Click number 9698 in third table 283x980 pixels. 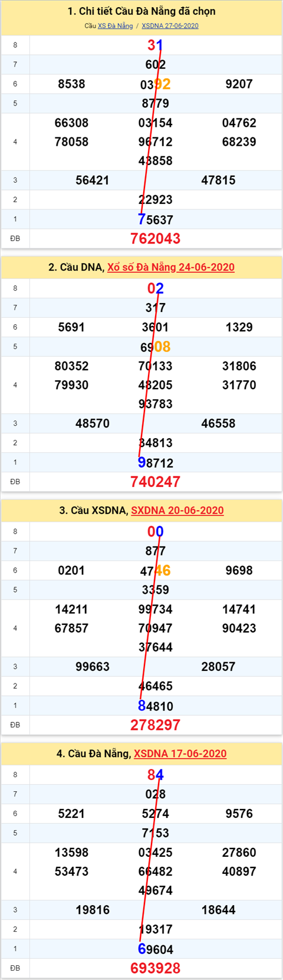point(239,571)
